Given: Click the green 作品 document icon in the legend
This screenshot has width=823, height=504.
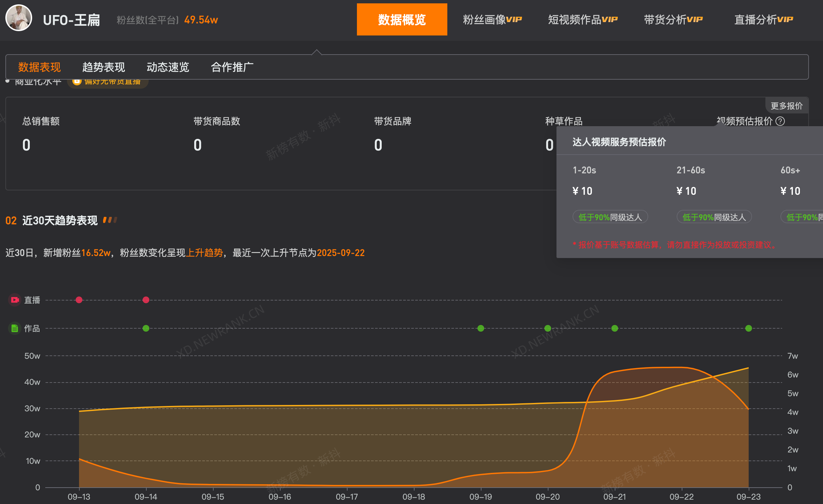Looking at the screenshot, I should (x=14, y=328).
